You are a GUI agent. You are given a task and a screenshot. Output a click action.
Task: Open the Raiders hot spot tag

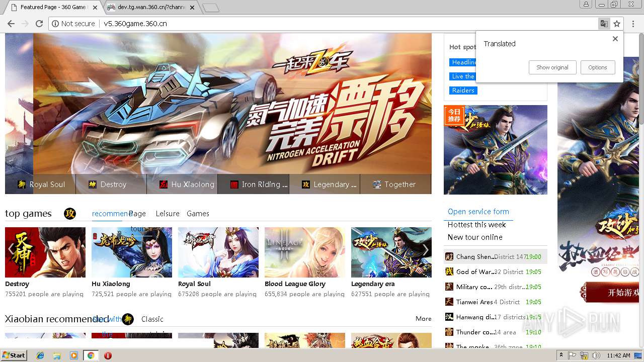pyautogui.click(x=463, y=90)
